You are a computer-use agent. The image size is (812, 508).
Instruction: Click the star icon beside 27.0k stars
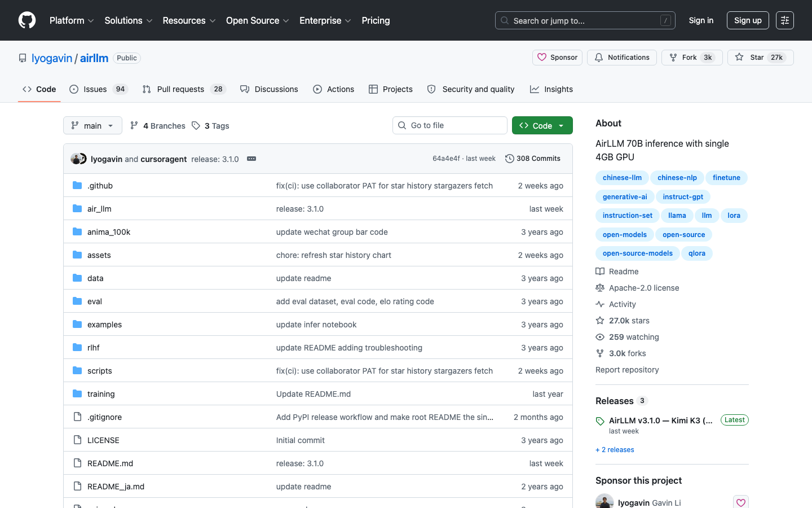pos(600,321)
